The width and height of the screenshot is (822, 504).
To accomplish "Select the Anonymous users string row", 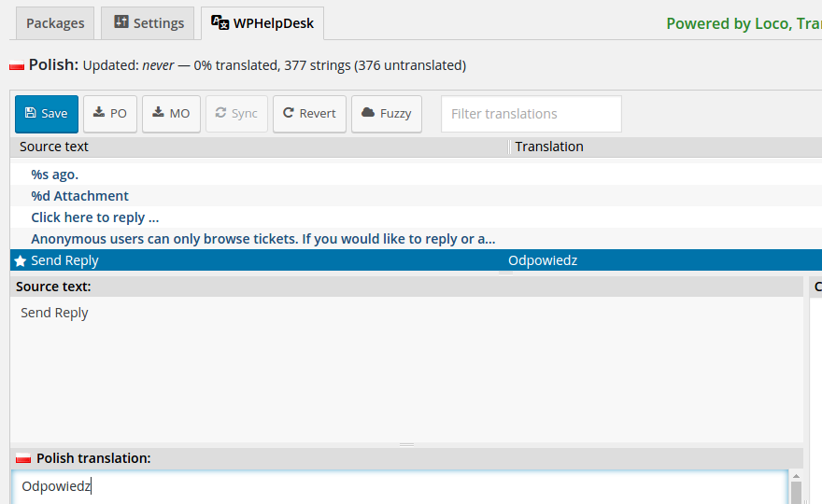I will [416, 239].
